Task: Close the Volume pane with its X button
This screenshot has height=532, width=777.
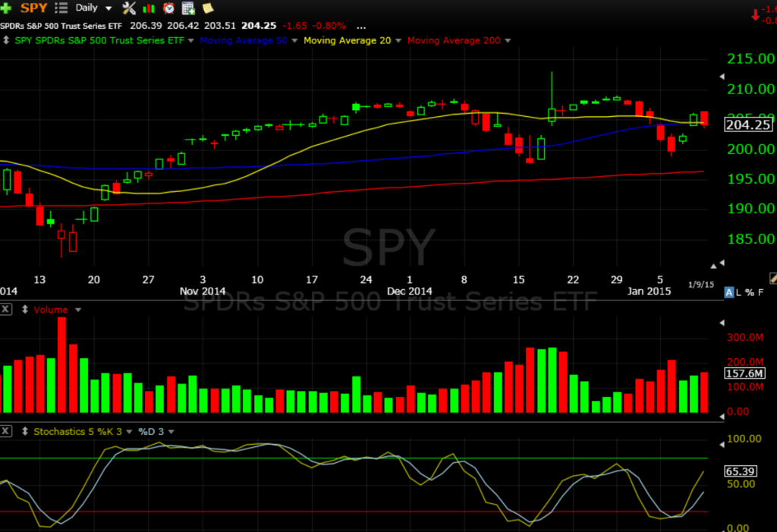Action: 5,310
